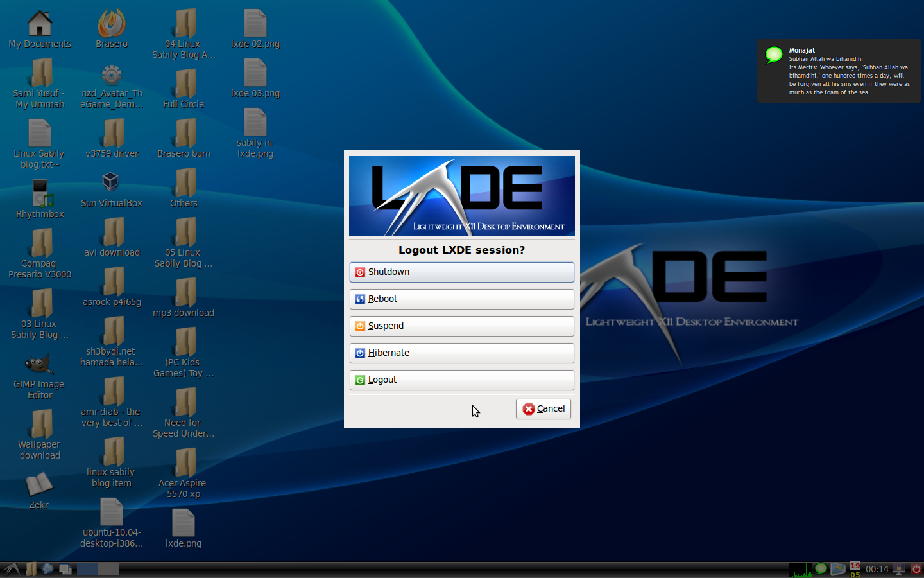Choose Reboot from the session dialog

click(x=461, y=299)
